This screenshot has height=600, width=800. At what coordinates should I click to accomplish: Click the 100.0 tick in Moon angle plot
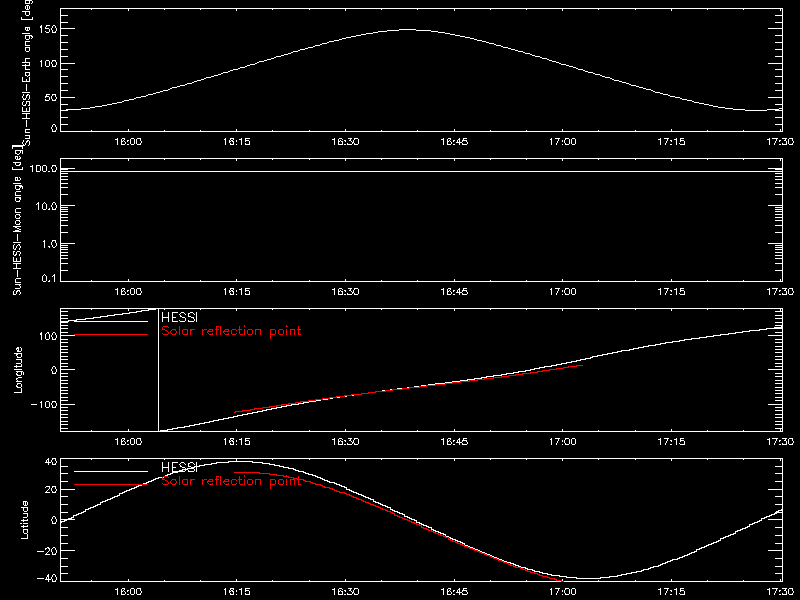(43, 168)
